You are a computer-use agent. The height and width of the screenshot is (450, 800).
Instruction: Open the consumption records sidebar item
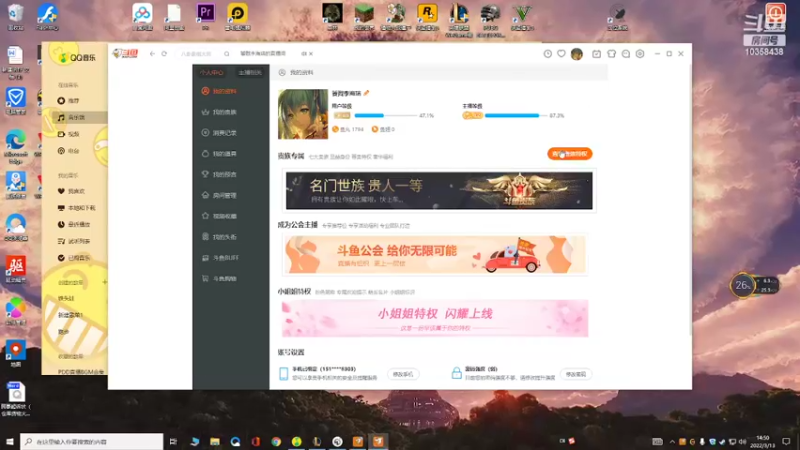point(219,133)
